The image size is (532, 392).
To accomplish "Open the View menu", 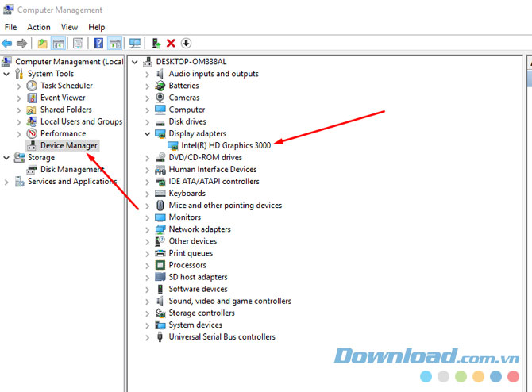I will (70, 27).
